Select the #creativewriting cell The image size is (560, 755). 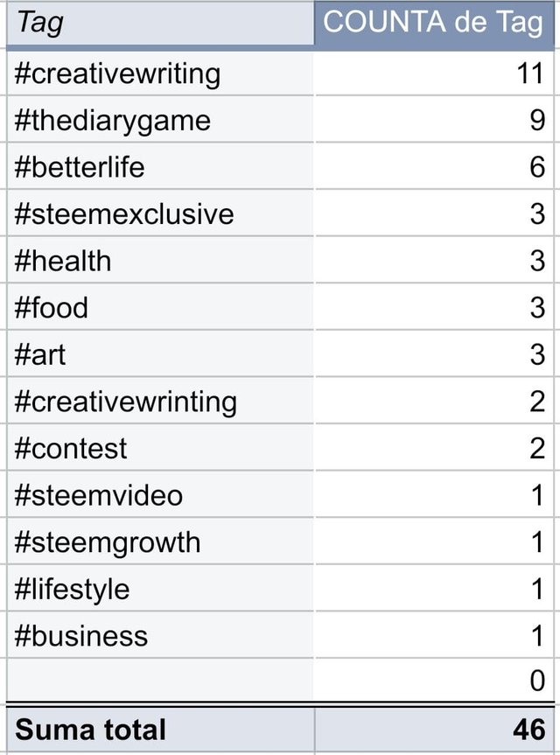(160, 73)
